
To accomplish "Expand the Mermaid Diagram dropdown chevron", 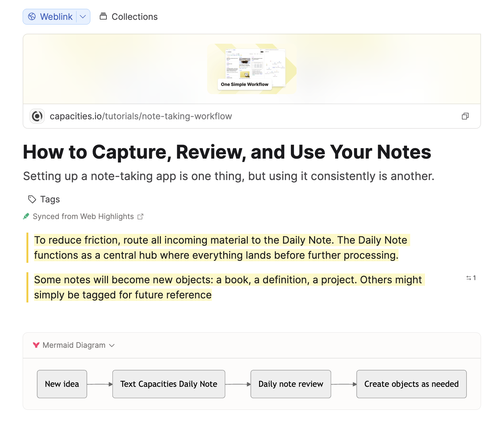I will pyautogui.click(x=112, y=346).
